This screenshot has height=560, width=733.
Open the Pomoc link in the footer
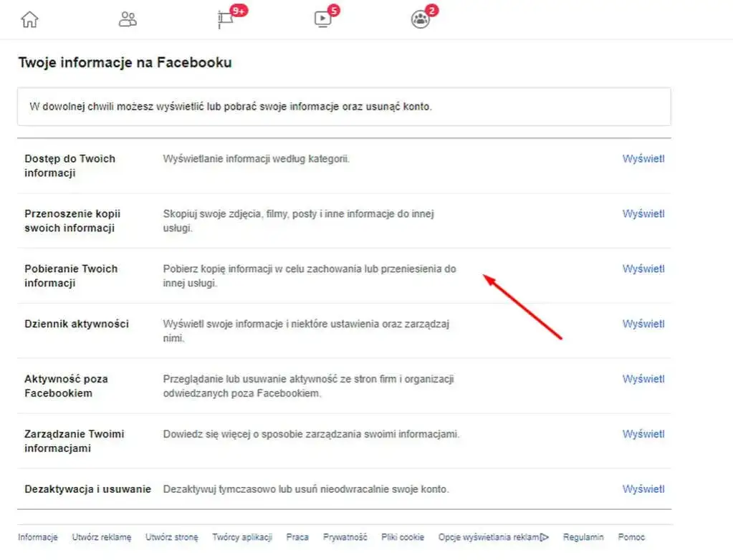click(631, 536)
